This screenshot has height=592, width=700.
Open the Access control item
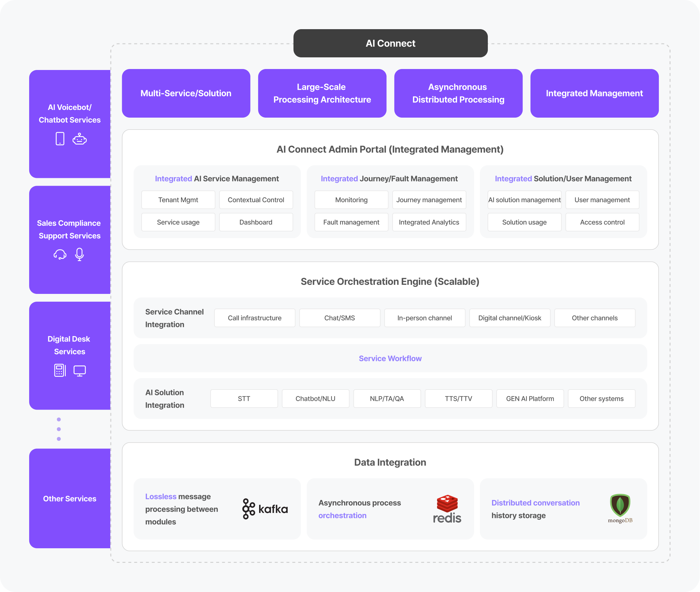[602, 222]
